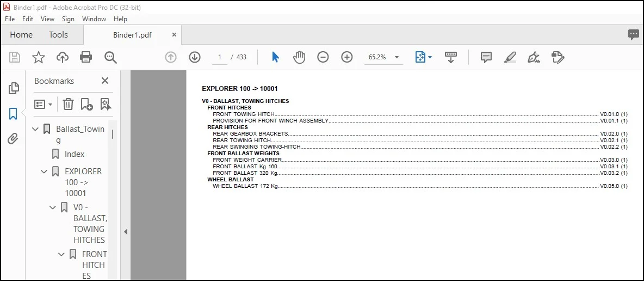Select the Binder1.pdf document tab
Screen dimensions: 644x281
tap(132, 35)
